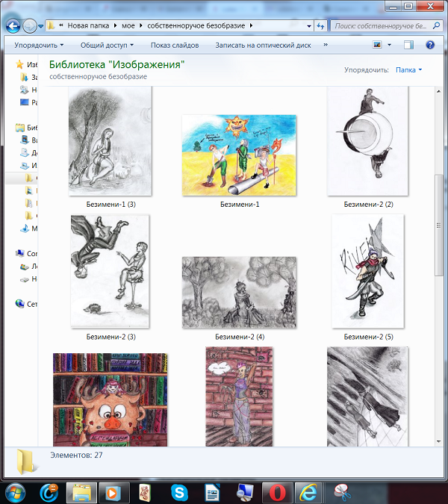
Task: Click 'Новая папка' in the address bar
Action: (x=88, y=25)
